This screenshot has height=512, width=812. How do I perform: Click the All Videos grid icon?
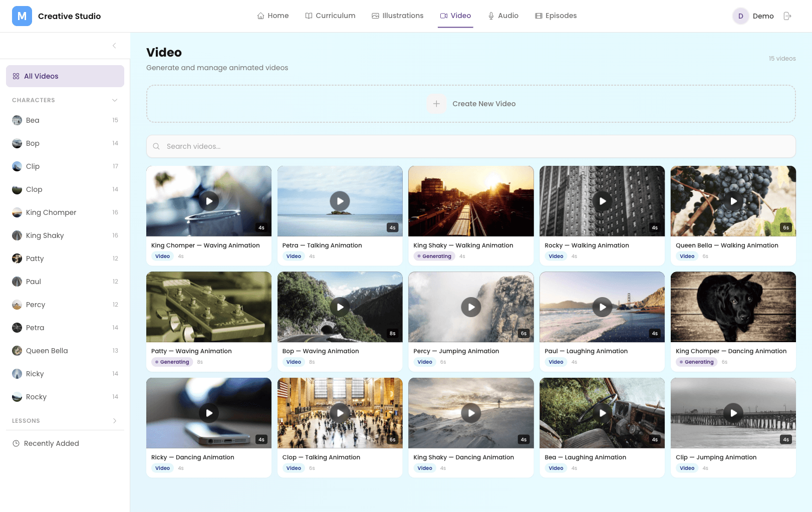pyautogui.click(x=17, y=76)
